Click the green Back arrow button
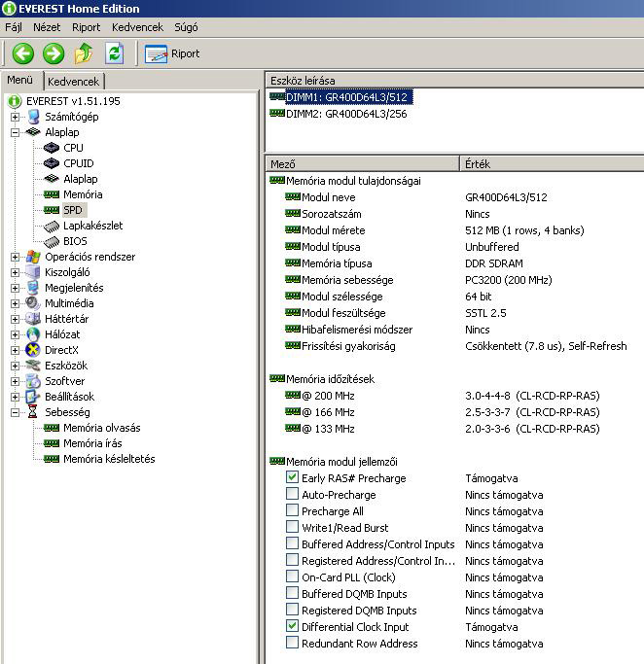Screen dimensions: 644x664 (x=23, y=53)
